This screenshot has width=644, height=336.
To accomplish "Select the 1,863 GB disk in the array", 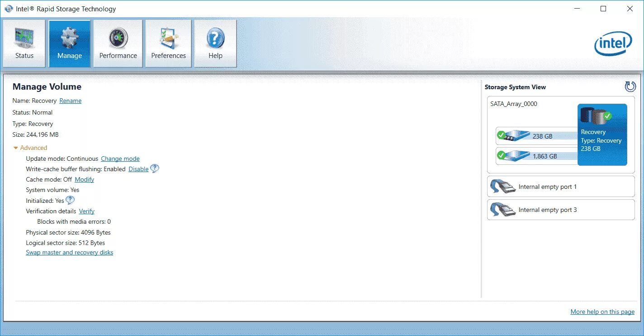I will [537, 156].
